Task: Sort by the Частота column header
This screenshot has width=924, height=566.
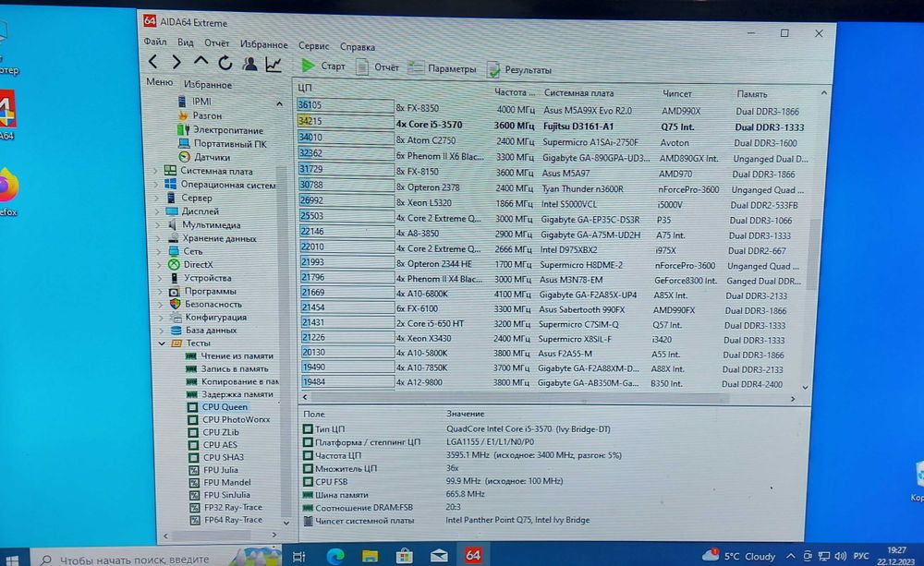Action: (x=515, y=92)
